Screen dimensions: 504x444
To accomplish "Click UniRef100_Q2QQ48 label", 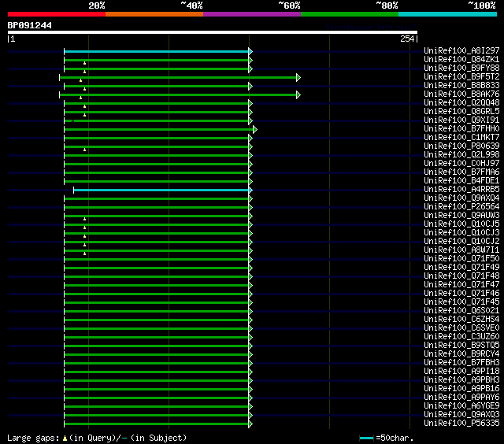I will [x=461, y=103].
